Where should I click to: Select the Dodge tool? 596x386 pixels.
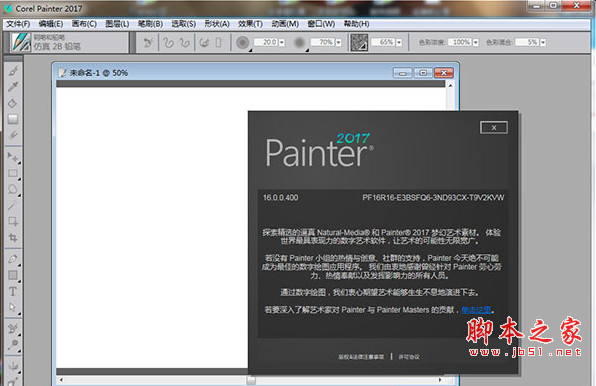(13, 345)
